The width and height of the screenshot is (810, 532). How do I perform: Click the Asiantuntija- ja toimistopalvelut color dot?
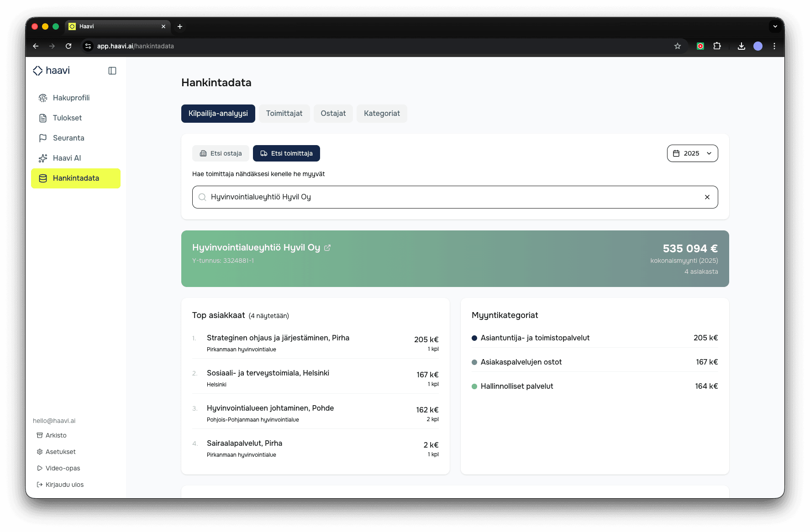(474, 338)
